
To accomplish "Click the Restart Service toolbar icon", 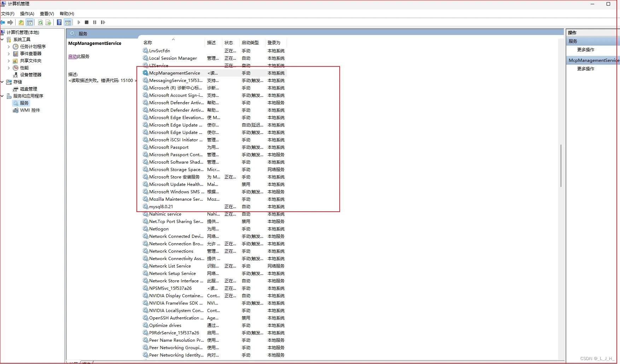I will click(x=103, y=22).
